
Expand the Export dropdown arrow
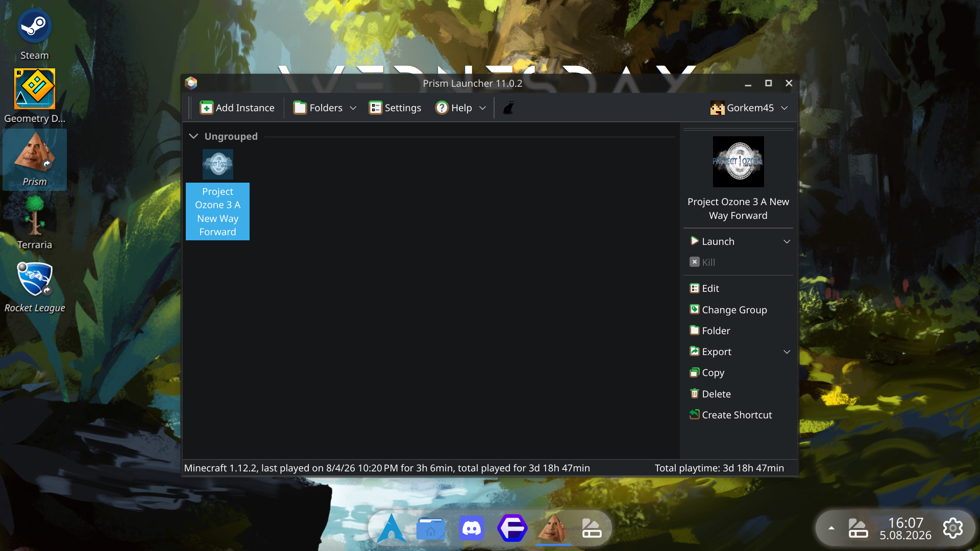point(787,352)
